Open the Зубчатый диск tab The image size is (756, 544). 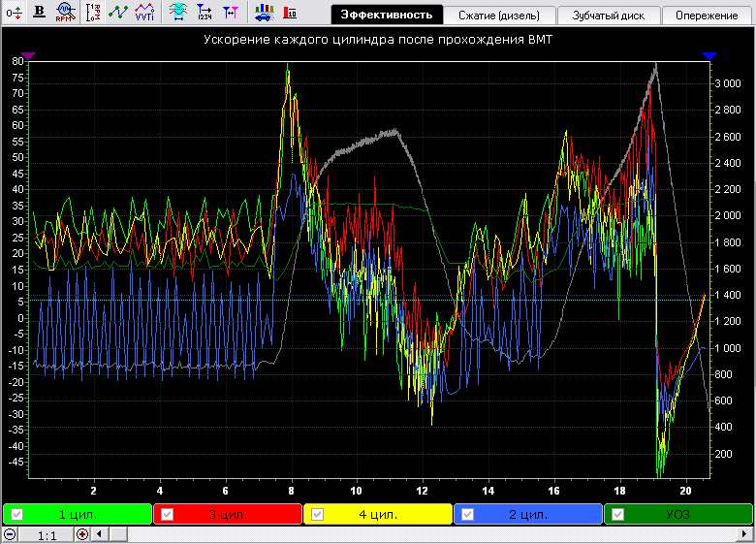[x=609, y=16]
